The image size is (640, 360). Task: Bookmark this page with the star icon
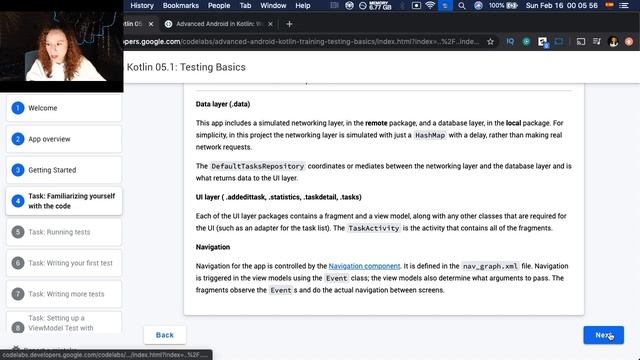[490, 42]
